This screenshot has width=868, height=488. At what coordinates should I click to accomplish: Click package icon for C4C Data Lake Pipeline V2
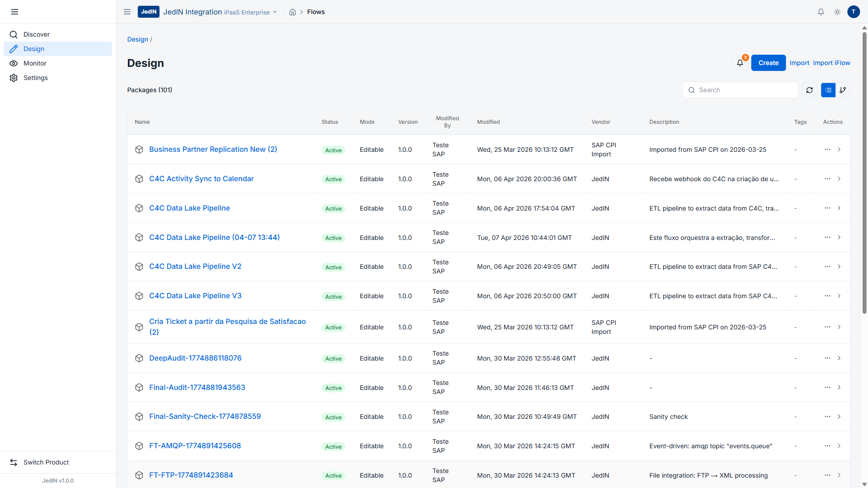[139, 267]
